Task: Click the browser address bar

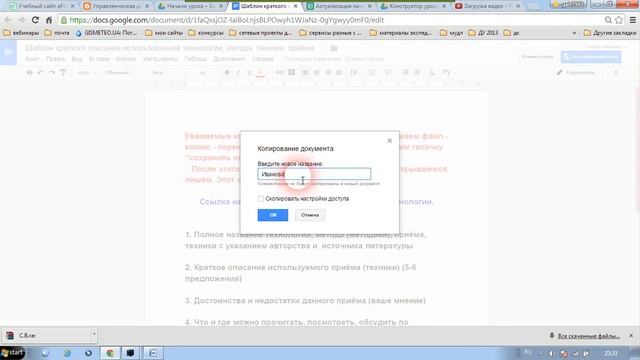Action: click(331, 20)
